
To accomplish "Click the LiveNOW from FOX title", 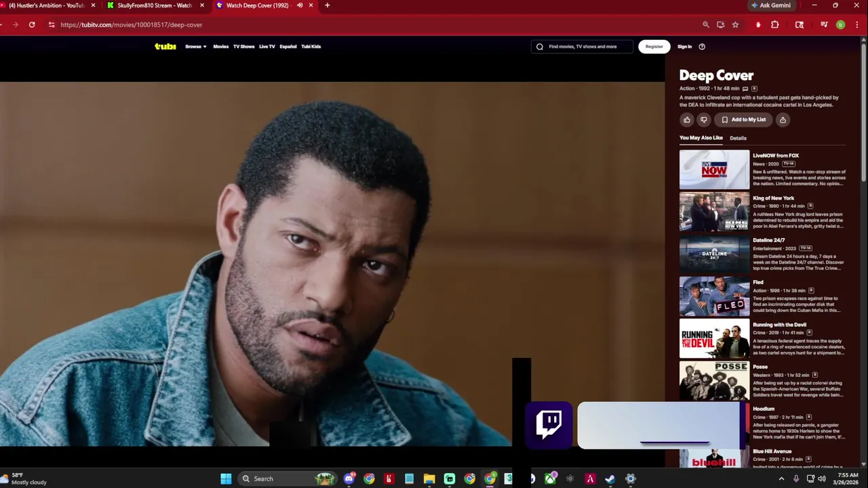I will (x=776, y=156).
